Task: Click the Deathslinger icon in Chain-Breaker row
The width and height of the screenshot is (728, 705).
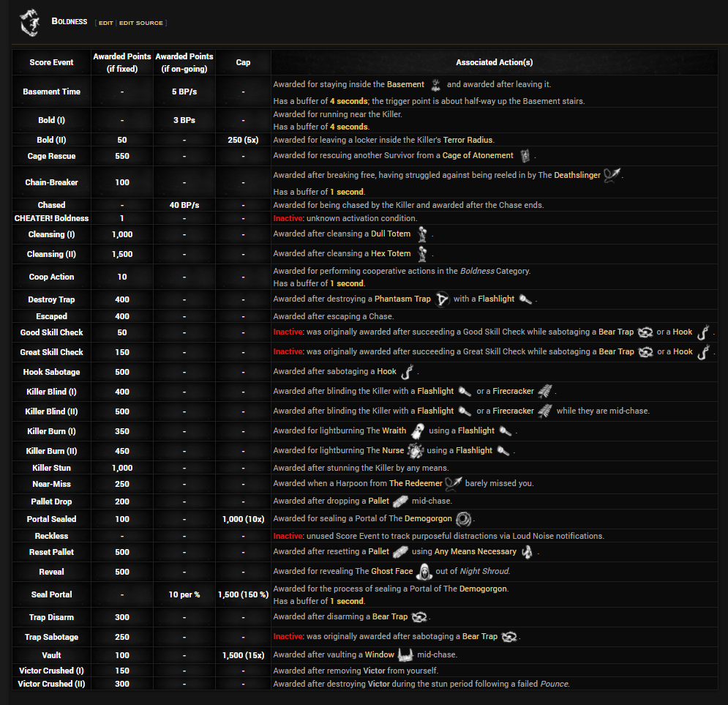Action: [x=612, y=175]
